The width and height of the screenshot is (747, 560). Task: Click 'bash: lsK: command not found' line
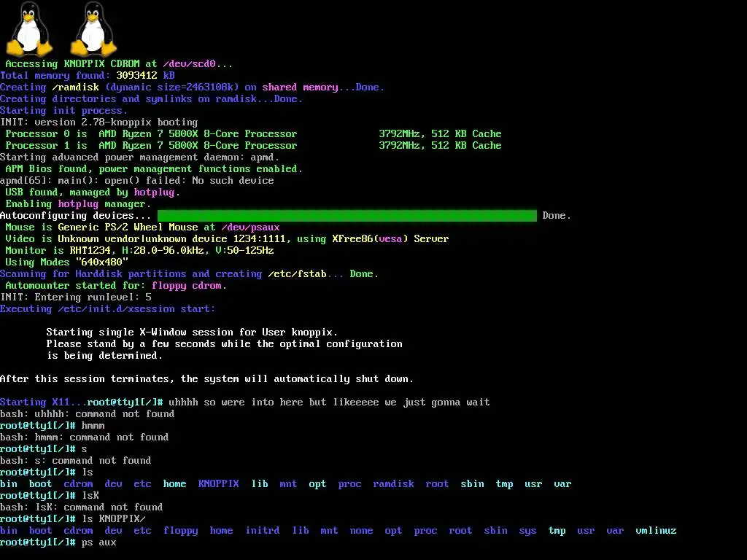click(82, 507)
